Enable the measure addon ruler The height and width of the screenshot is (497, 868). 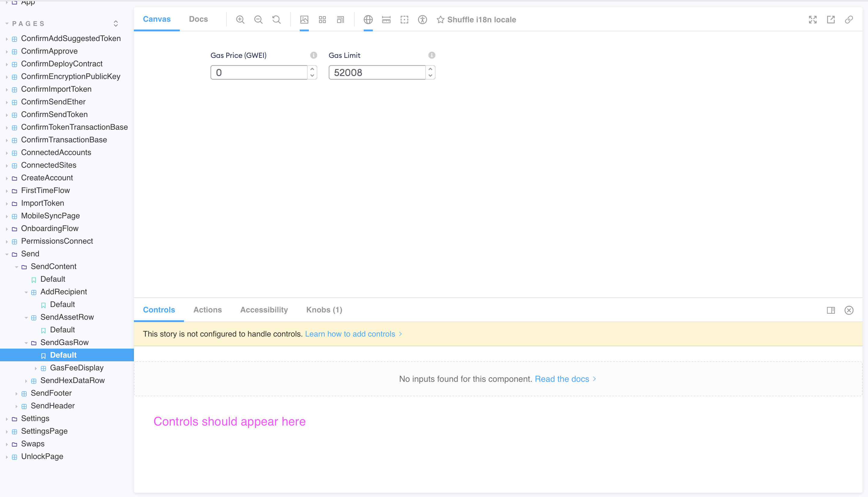click(386, 20)
